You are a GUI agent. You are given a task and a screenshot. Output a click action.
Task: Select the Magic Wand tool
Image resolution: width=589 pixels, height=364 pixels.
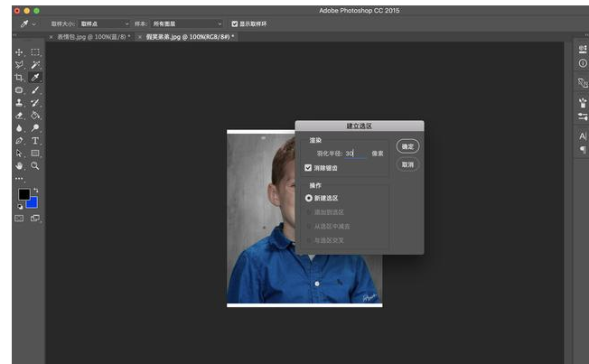[x=35, y=65]
